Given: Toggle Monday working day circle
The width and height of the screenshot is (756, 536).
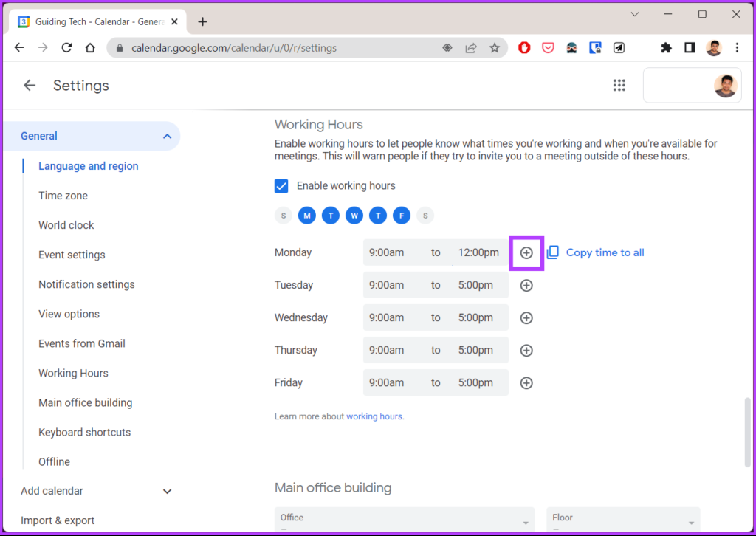Looking at the screenshot, I should tap(307, 216).
